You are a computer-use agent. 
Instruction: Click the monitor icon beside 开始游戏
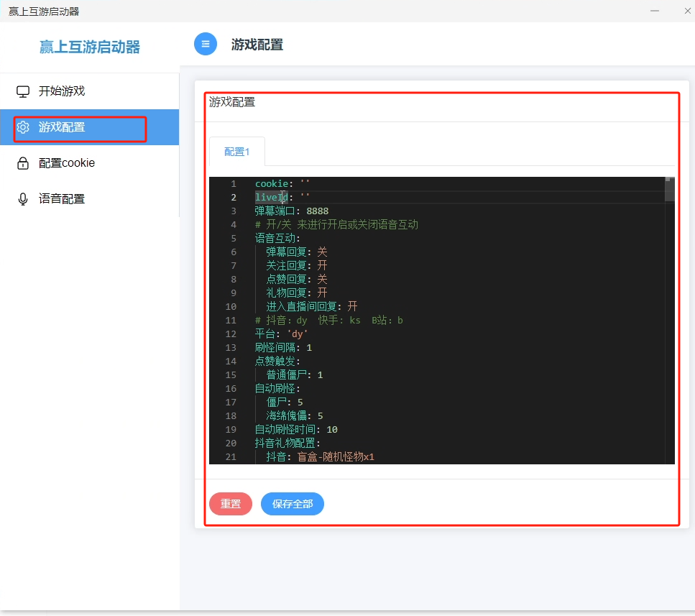coord(23,91)
